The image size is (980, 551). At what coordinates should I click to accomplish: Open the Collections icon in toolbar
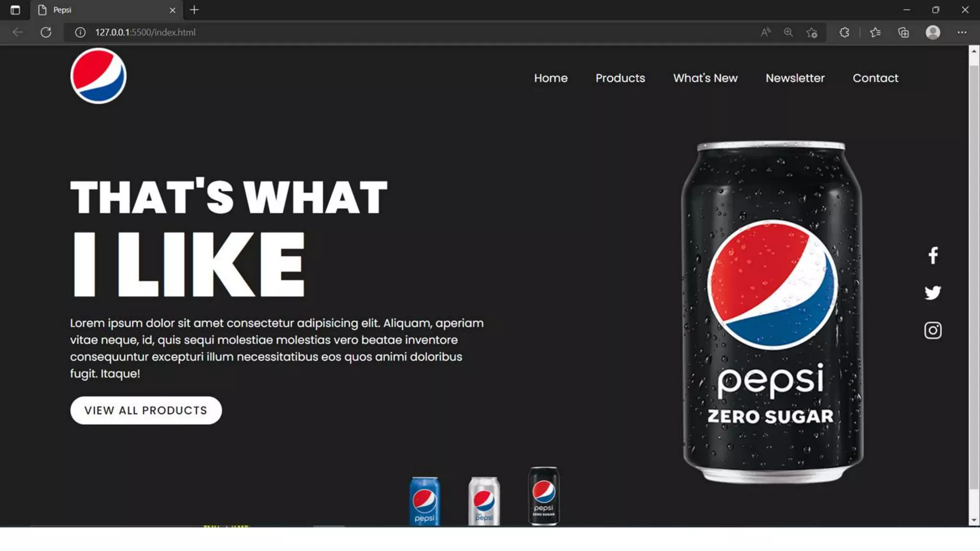coord(903,32)
